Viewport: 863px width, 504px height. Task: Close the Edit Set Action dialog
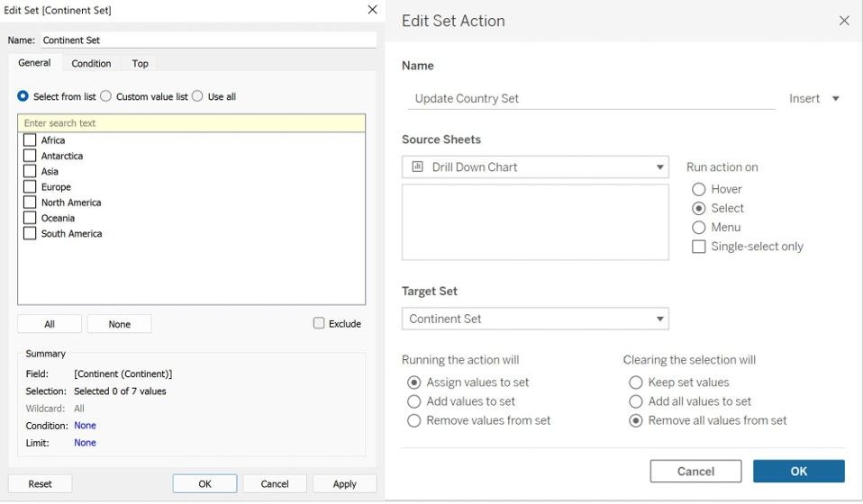tap(844, 21)
